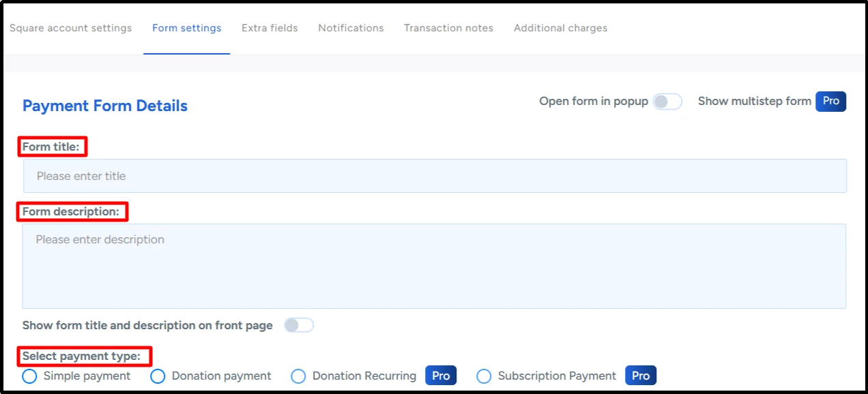Click the Open form in popup label
The height and width of the screenshot is (394, 868).
[594, 101]
